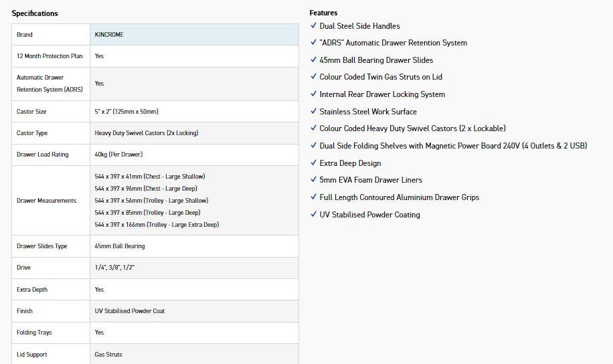Click the Dual Side Folding Shelves feature text

pos(453,145)
